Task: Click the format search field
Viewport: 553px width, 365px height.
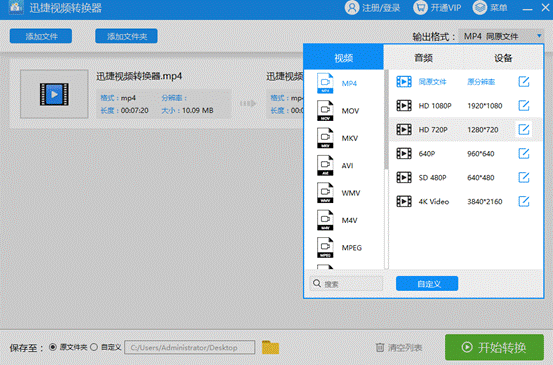Action: (x=346, y=284)
